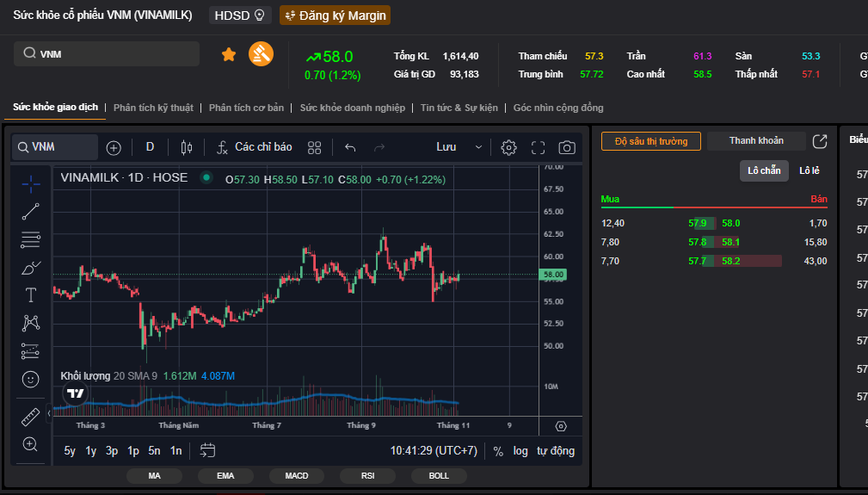
Task: Toggle the RSI indicator chip
Action: click(367, 475)
